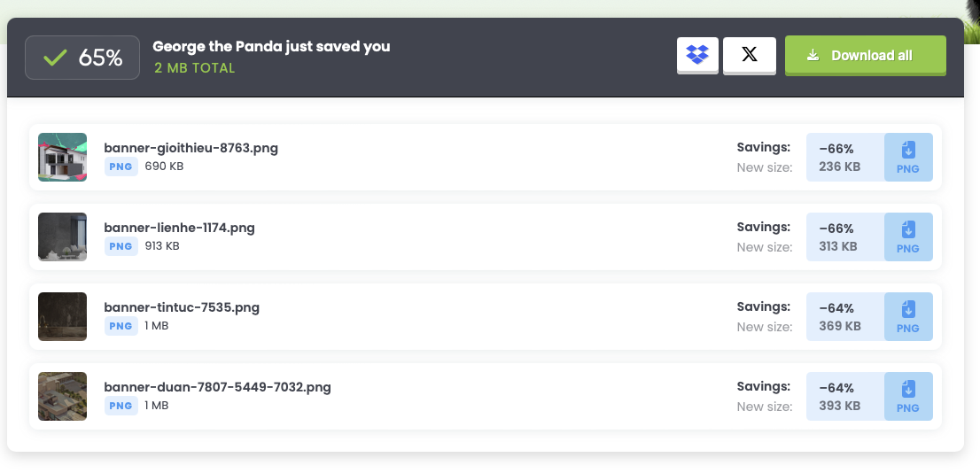
Task: Download compressed banner-lienhe-1174.png file icon
Action: pos(908,237)
